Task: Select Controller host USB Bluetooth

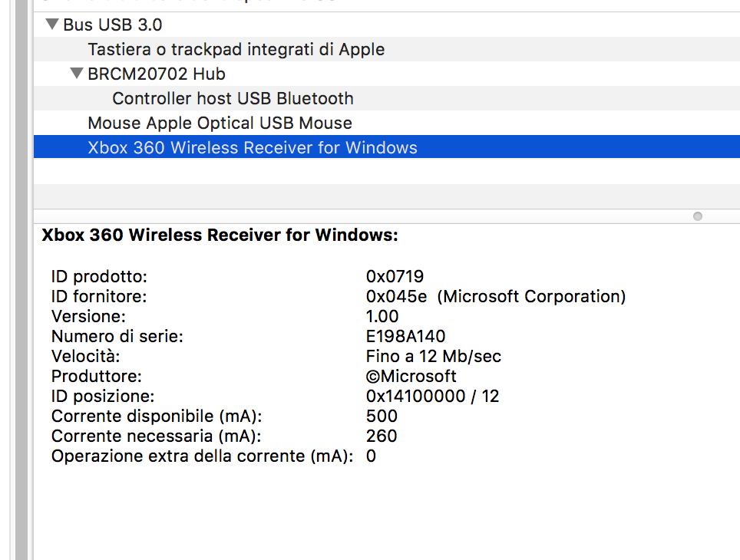Action: point(233,98)
